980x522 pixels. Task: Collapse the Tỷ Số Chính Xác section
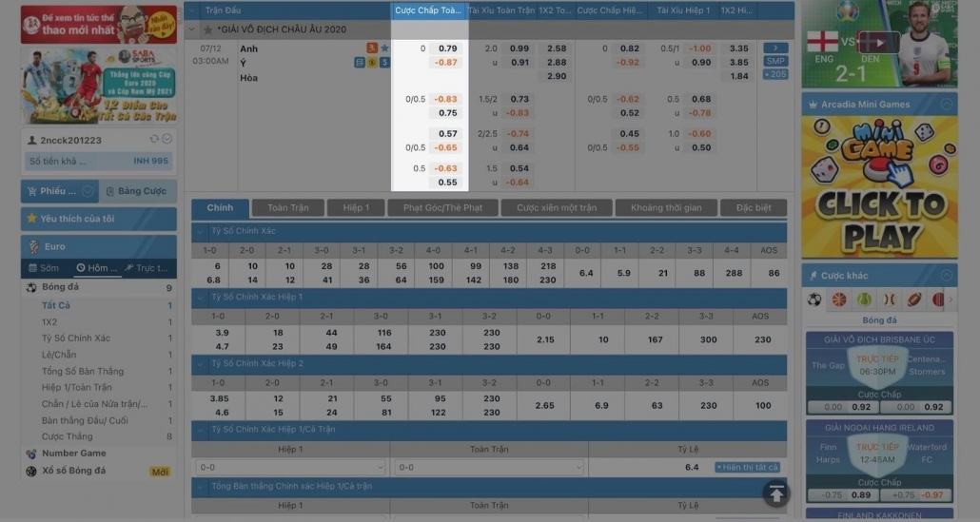click(200, 231)
